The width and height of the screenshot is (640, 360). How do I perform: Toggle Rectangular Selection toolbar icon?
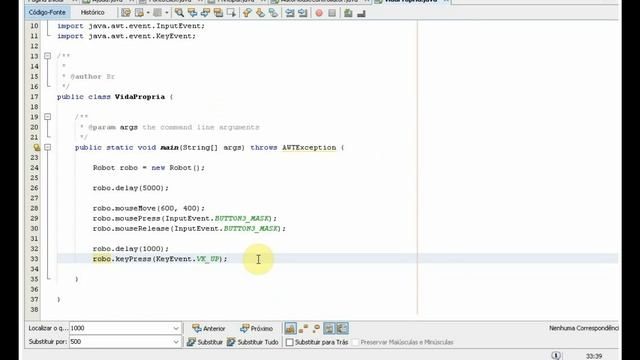point(231,13)
